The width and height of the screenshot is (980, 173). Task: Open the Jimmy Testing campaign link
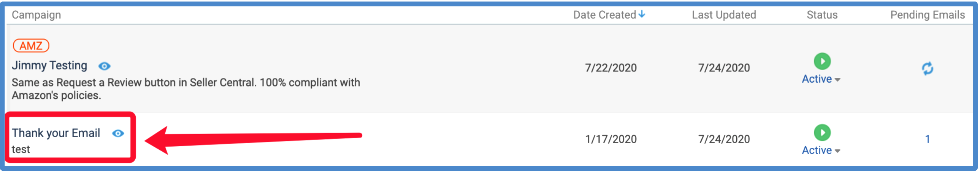tap(49, 66)
